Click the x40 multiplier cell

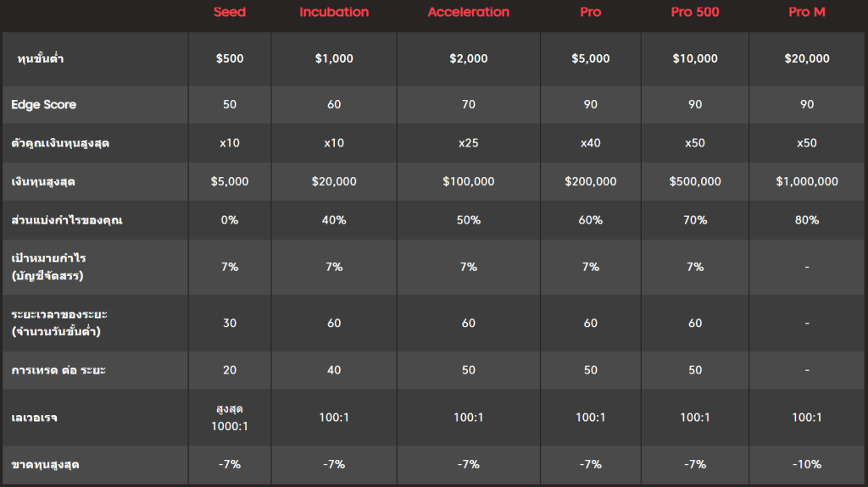(590, 143)
